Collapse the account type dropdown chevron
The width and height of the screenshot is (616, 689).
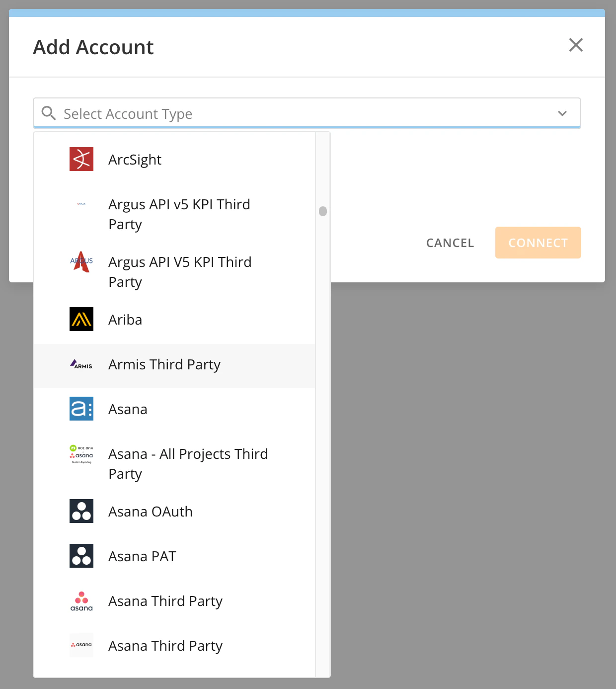click(x=562, y=113)
